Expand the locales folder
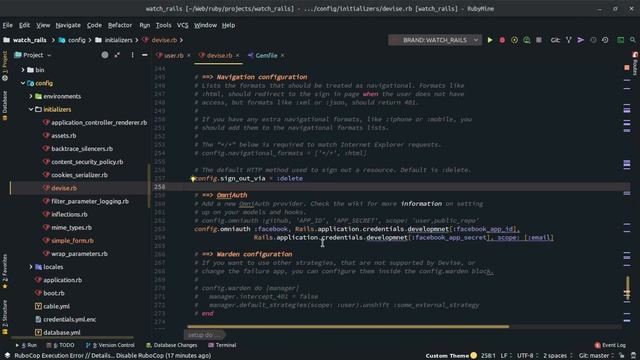 [31, 267]
